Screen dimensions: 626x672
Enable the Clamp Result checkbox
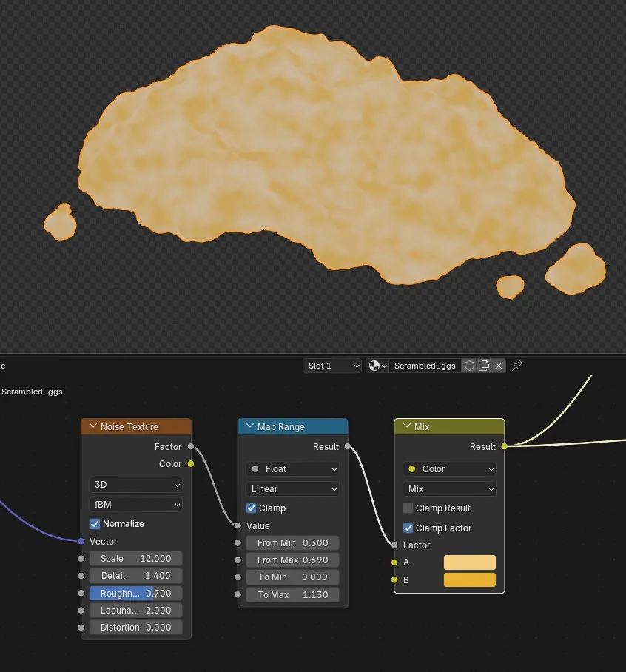point(408,508)
